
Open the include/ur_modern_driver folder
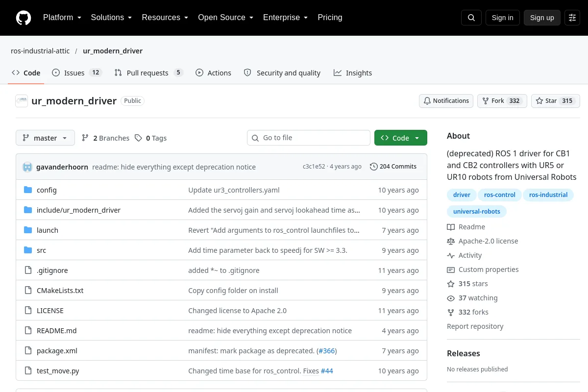click(x=78, y=210)
